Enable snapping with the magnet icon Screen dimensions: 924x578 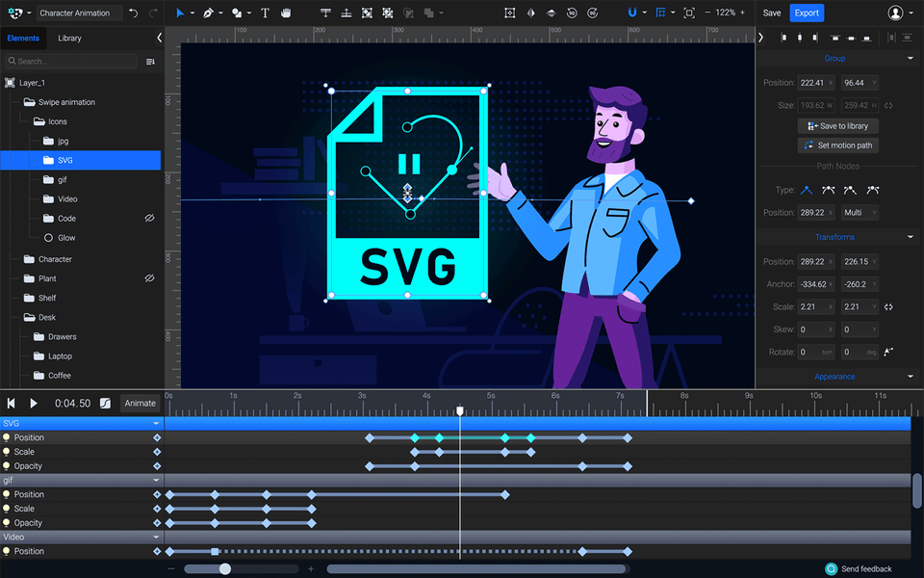click(634, 13)
